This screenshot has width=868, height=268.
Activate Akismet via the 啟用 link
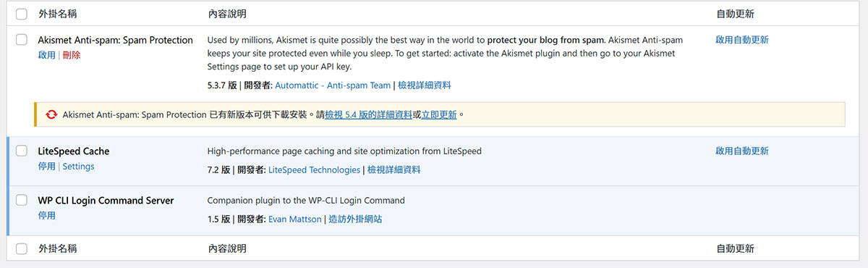(x=46, y=55)
